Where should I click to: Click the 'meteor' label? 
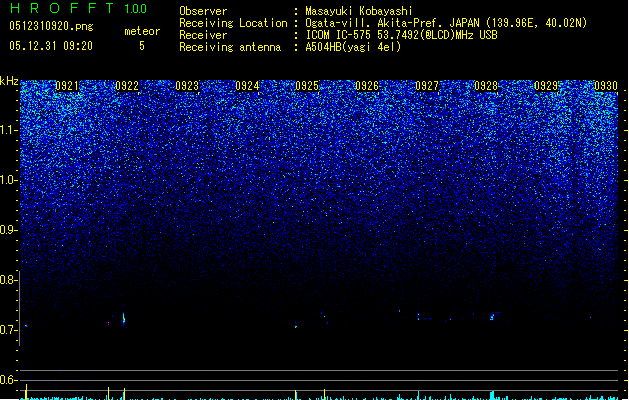(142, 31)
